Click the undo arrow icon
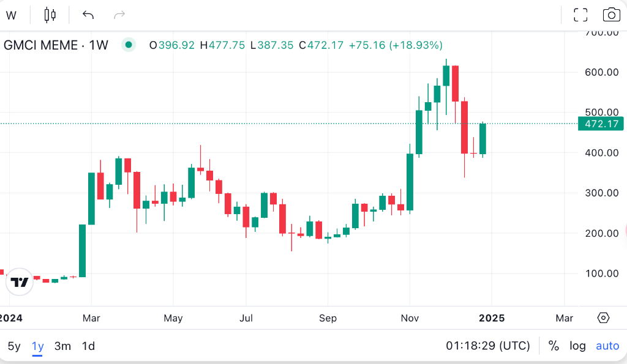Viewport: 627px width, 364px height. (x=88, y=15)
